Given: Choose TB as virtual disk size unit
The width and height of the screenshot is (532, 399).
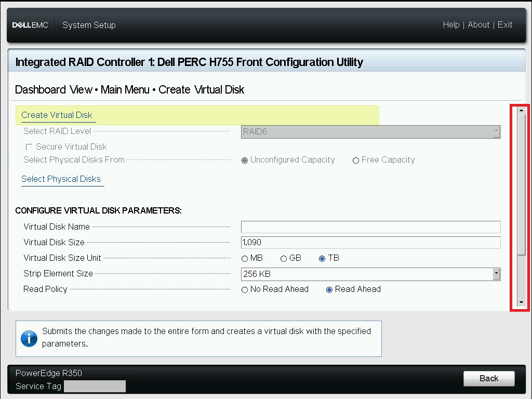Looking at the screenshot, I should coord(322,259).
